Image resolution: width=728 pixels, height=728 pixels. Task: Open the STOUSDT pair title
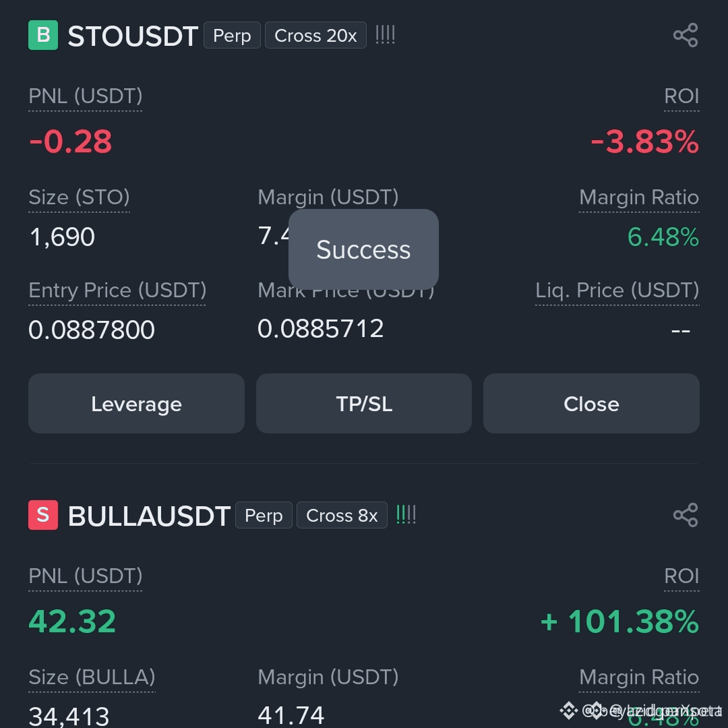[133, 36]
